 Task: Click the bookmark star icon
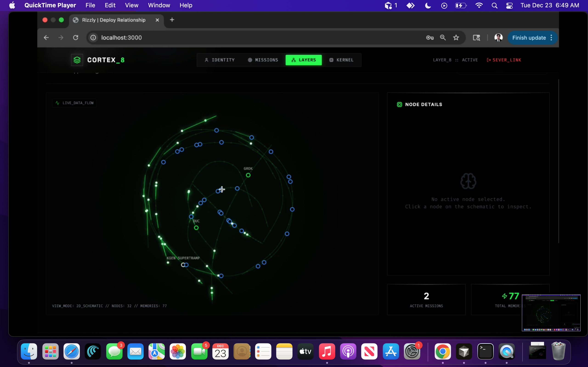pos(456,38)
